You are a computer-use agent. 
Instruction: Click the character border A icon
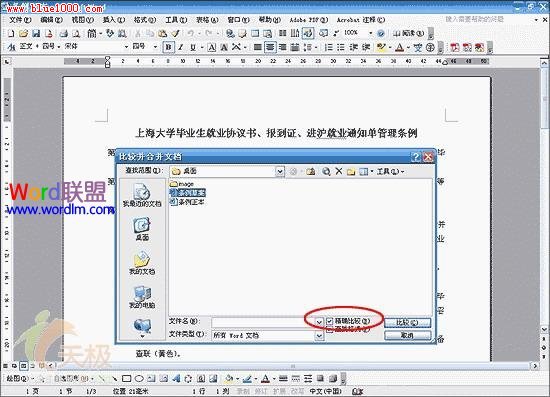click(x=212, y=47)
